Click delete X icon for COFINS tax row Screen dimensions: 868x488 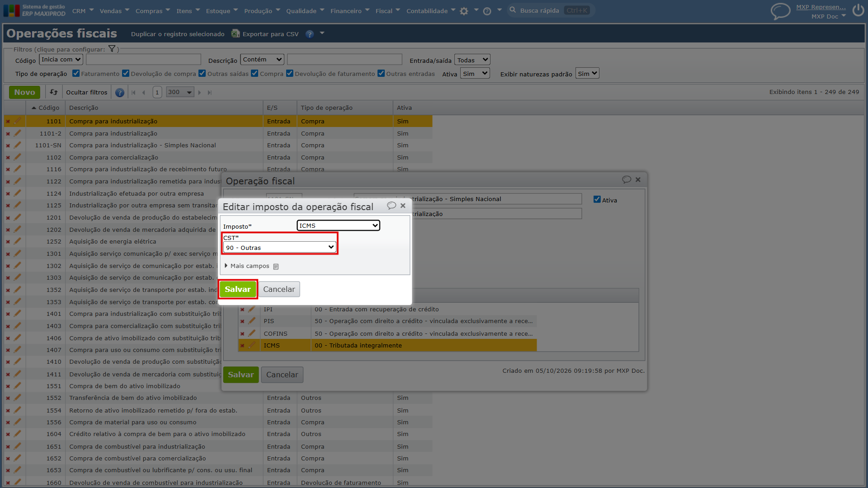click(x=242, y=334)
